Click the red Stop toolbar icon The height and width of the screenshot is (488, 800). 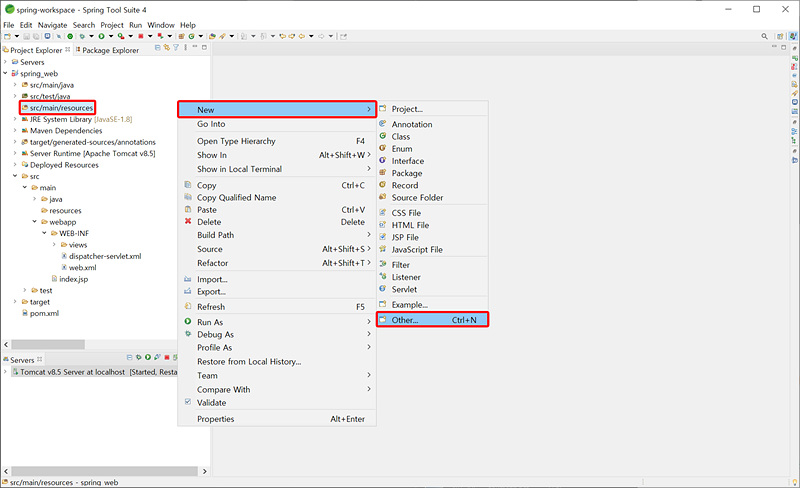[x=141, y=36]
